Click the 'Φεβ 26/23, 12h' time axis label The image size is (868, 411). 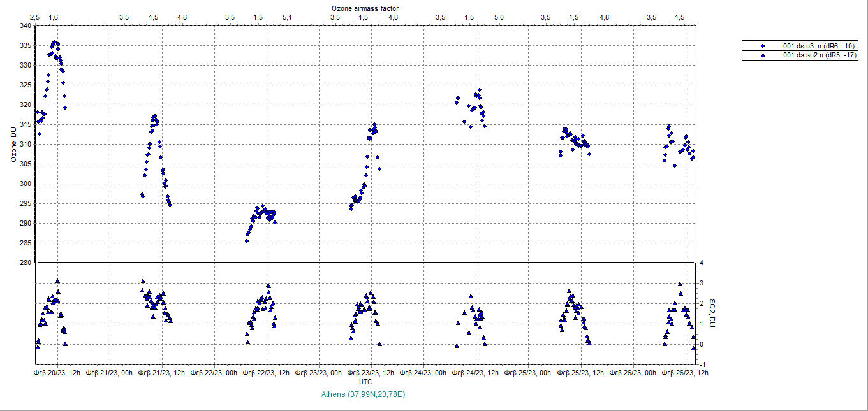click(684, 373)
